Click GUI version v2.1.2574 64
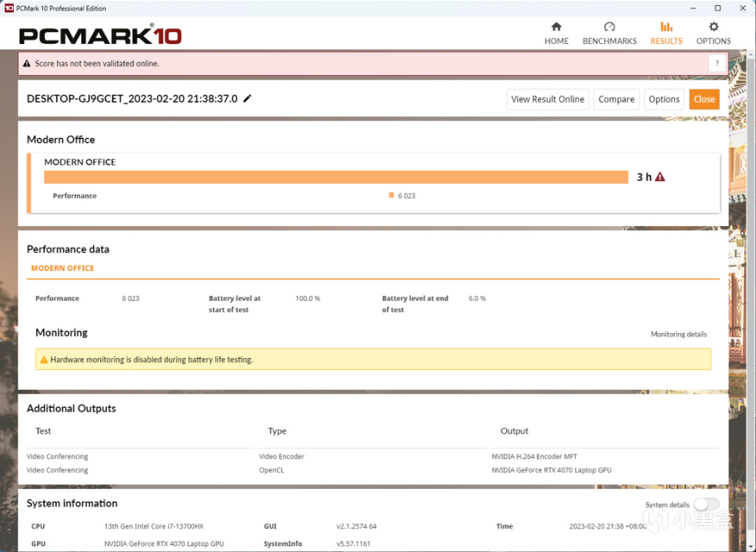This screenshot has width=756, height=552. [356, 527]
